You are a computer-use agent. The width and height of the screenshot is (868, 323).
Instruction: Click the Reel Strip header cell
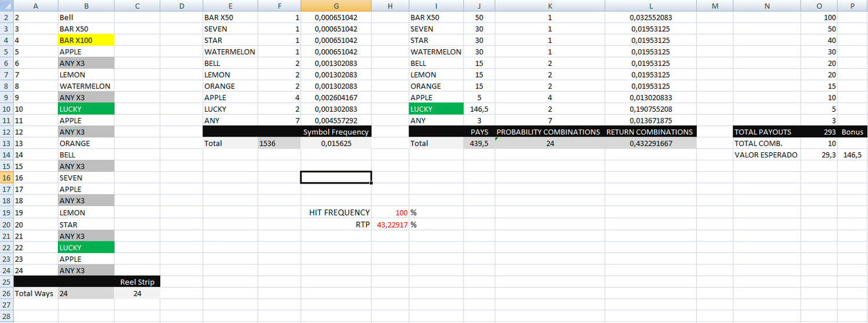click(137, 282)
